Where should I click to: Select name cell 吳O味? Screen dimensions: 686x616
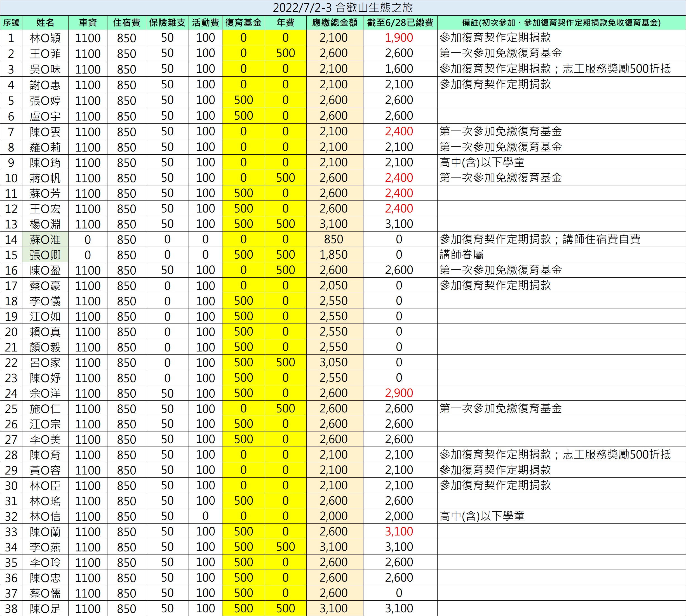tap(45, 69)
